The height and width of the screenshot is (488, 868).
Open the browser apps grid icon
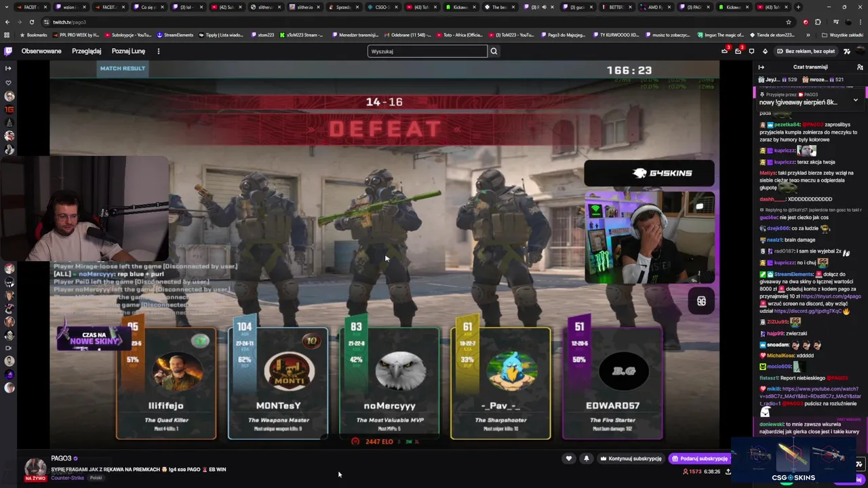click(x=7, y=35)
